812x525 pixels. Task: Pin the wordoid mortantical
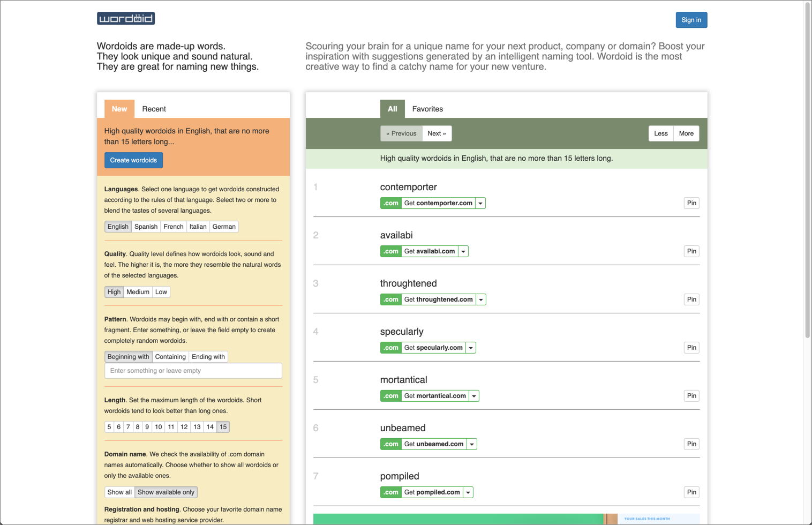(x=691, y=396)
